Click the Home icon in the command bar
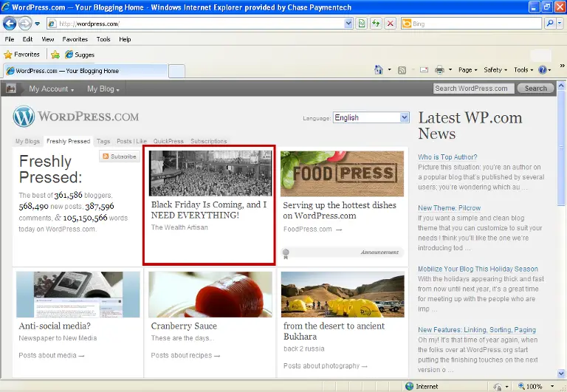The width and height of the screenshot is (567, 392). coord(379,70)
